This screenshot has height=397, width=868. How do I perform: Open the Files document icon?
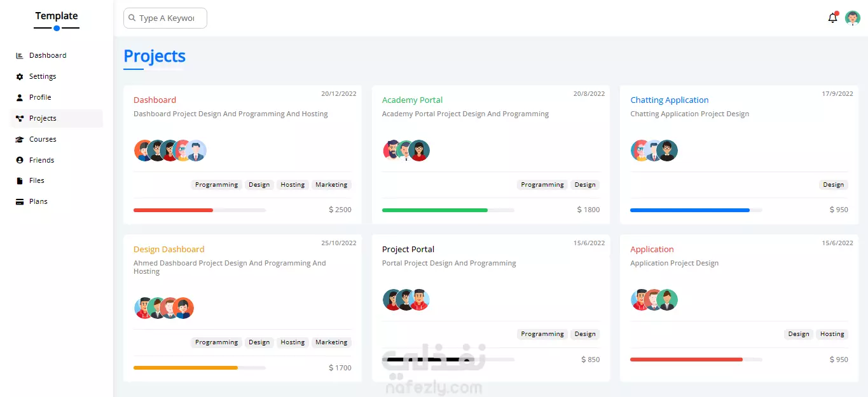[19, 180]
